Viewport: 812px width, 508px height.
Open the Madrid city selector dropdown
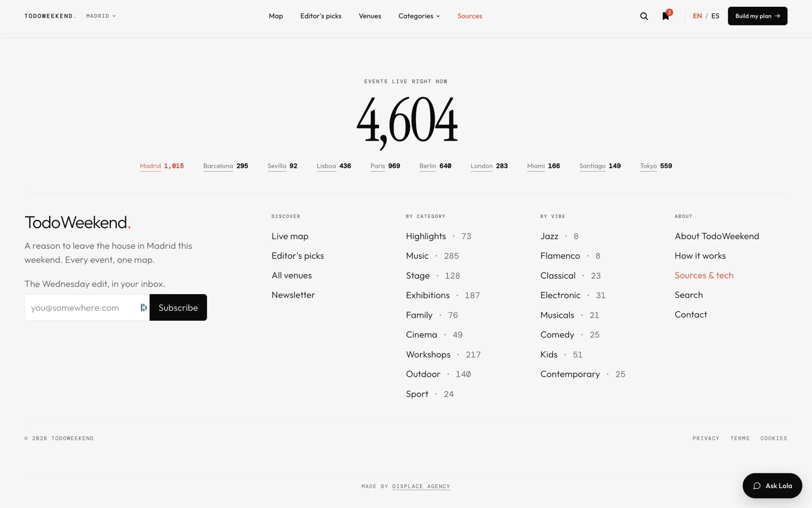101,16
